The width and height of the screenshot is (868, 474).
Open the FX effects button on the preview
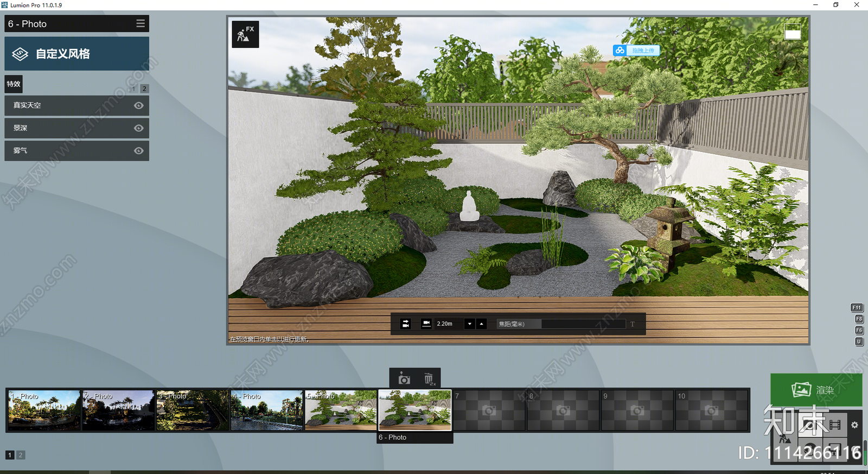click(x=245, y=34)
